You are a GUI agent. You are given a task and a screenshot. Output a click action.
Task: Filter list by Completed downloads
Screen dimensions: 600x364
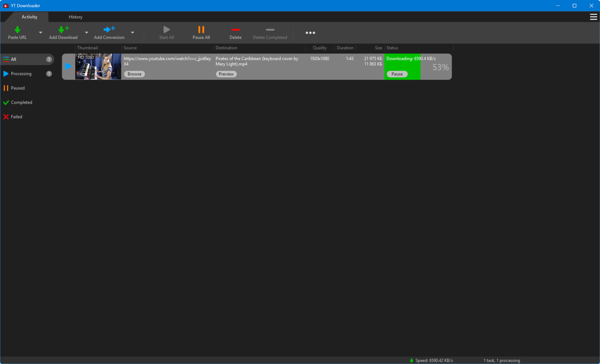point(22,102)
